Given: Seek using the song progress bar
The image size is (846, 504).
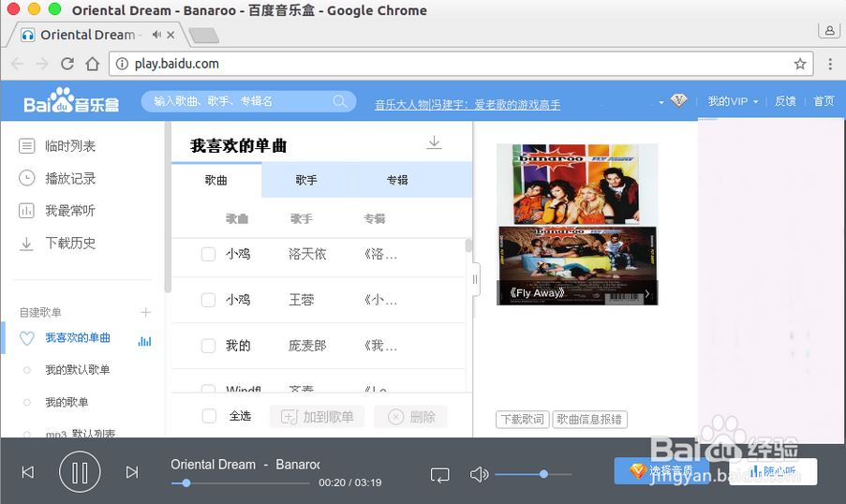Looking at the screenshot, I should coord(241,483).
